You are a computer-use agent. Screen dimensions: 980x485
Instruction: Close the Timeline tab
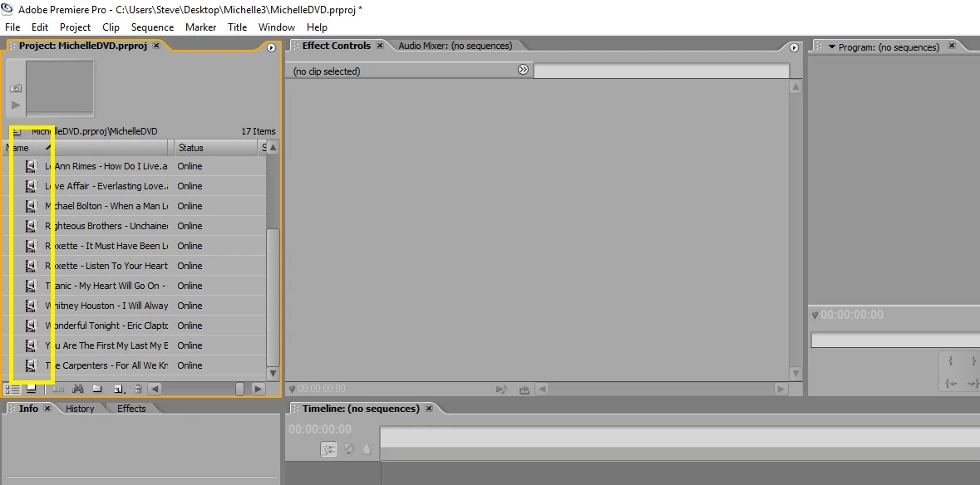(x=429, y=409)
